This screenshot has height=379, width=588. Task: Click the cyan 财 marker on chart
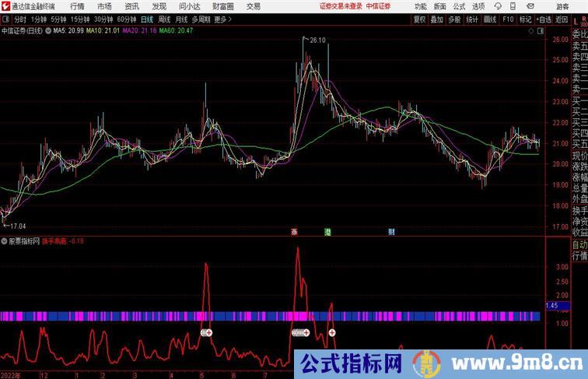pyautogui.click(x=392, y=231)
